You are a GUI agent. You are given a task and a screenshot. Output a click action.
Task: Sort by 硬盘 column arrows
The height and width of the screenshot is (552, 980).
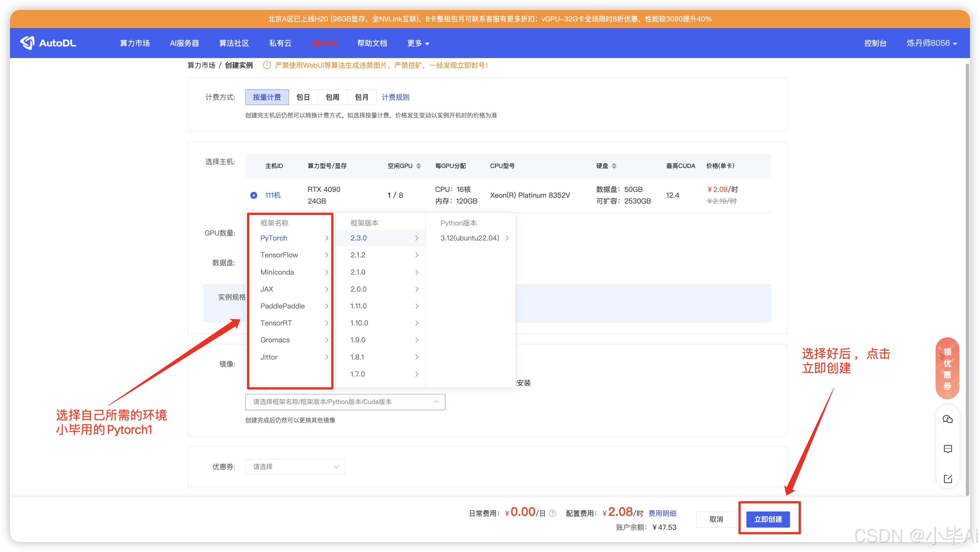[x=614, y=166]
